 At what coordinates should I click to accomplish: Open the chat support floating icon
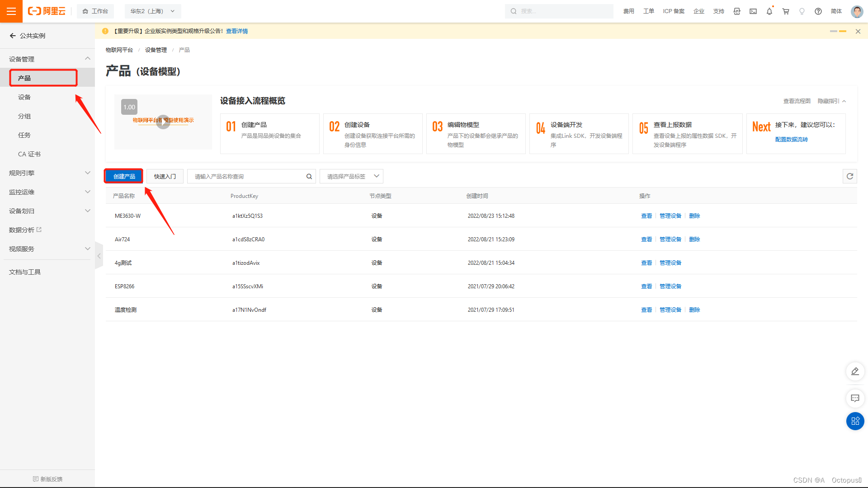pyautogui.click(x=855, y=398)
